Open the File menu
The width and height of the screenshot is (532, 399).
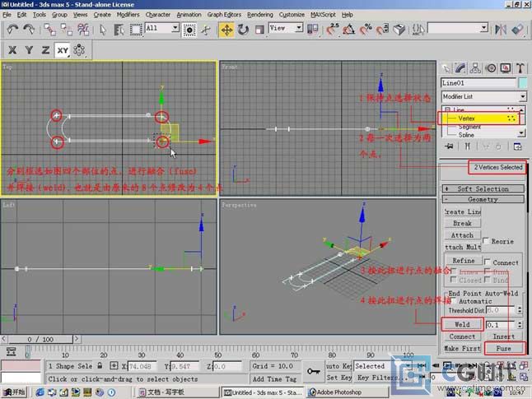pyautogui.click(x=7, y=15)
